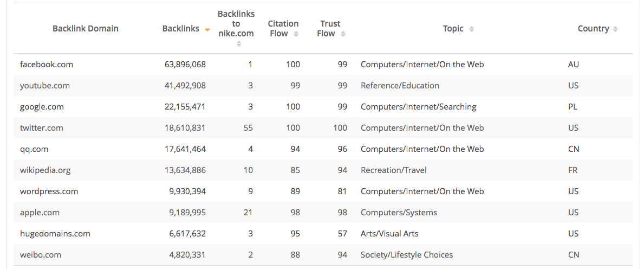Click the Recreation/Travel topic
644x269 pixels.
click(x=393, y=170)
